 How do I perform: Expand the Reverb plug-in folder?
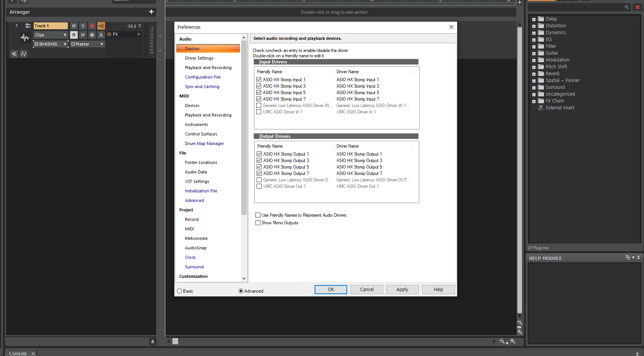pos(534,74)
